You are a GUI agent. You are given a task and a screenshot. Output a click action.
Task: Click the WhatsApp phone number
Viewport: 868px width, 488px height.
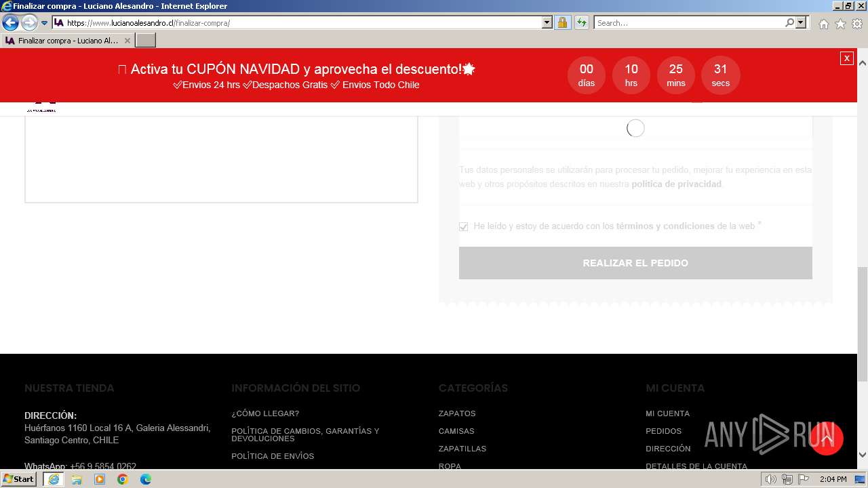coord(103,466)
